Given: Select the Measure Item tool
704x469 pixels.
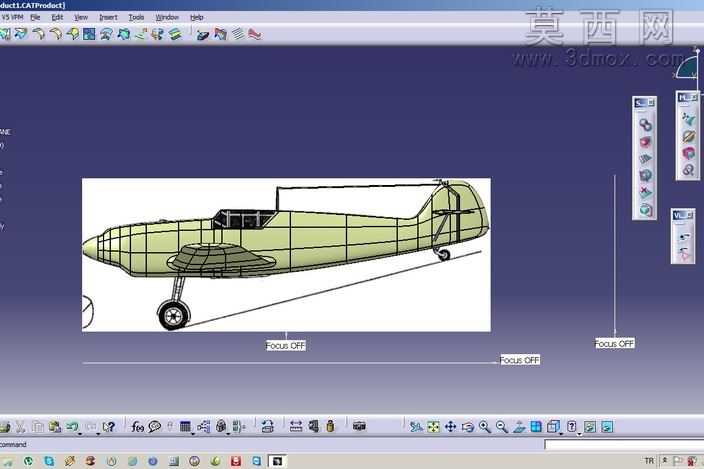Looking at the screenshot, I should (313, 426).
